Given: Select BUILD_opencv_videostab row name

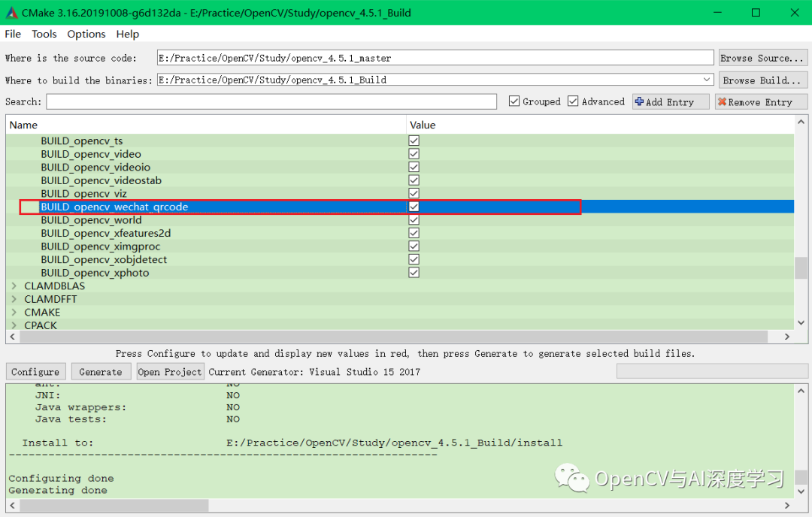Looking at the screenshot, I should (x=101, y=180).
